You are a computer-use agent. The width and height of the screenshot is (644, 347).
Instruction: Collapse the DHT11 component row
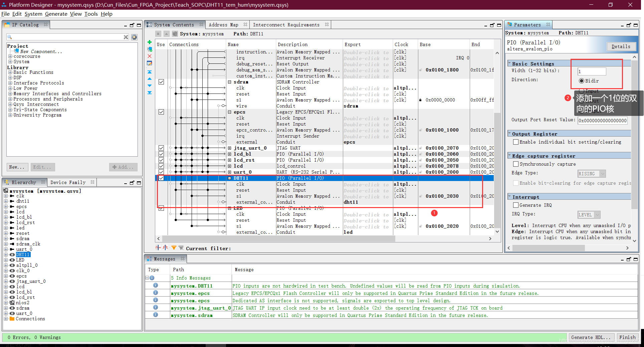click(230, 178)
